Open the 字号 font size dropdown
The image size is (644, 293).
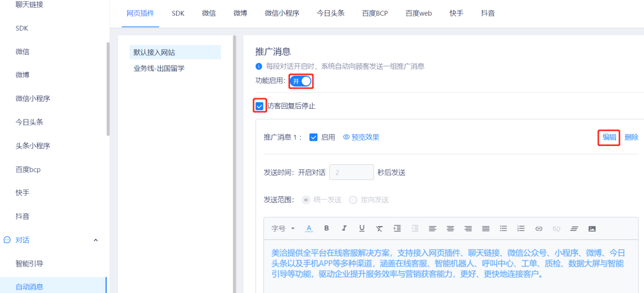283,228
